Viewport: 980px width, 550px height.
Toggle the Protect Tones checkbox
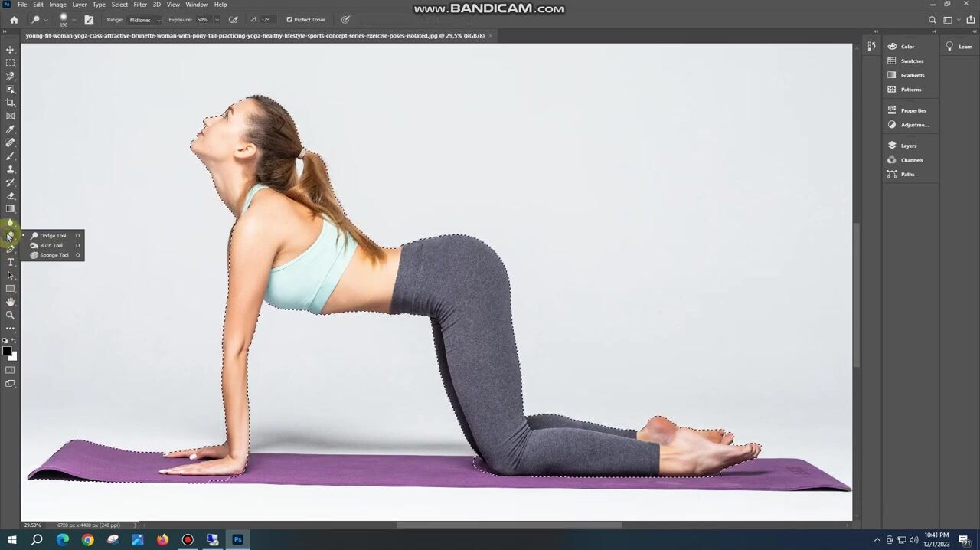(289, 20)
